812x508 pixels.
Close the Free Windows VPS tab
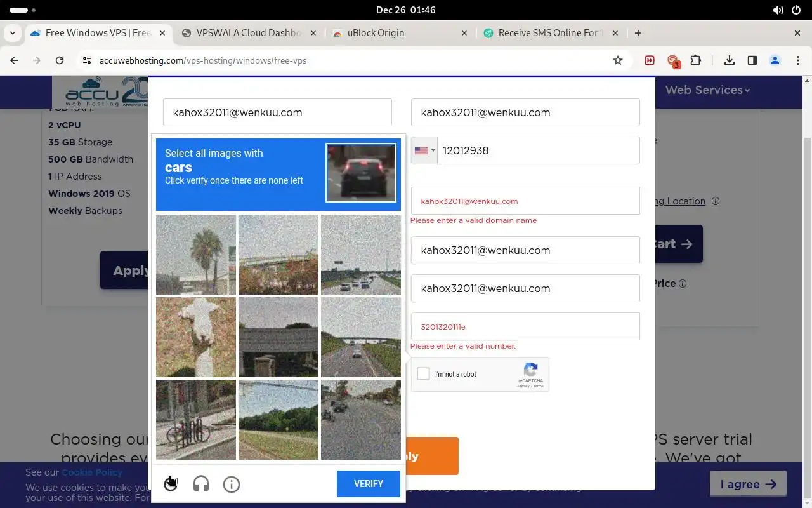point(162,33)
